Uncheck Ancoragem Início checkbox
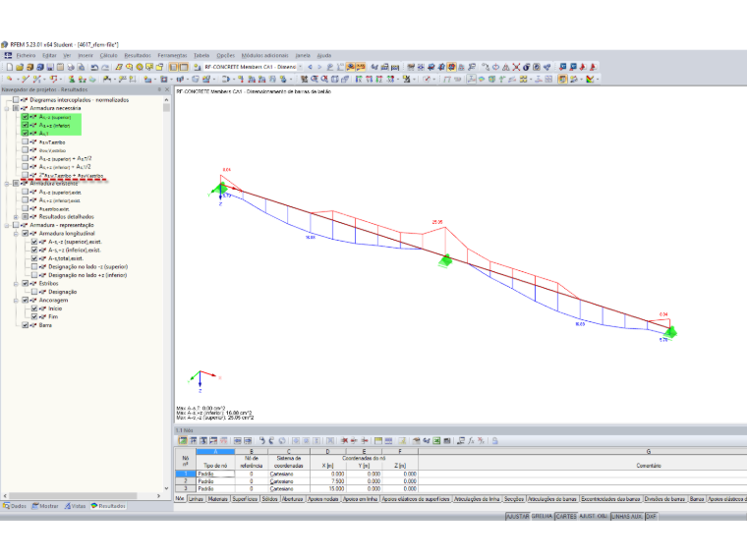The image size is (747, 560). tap(34, 308)
